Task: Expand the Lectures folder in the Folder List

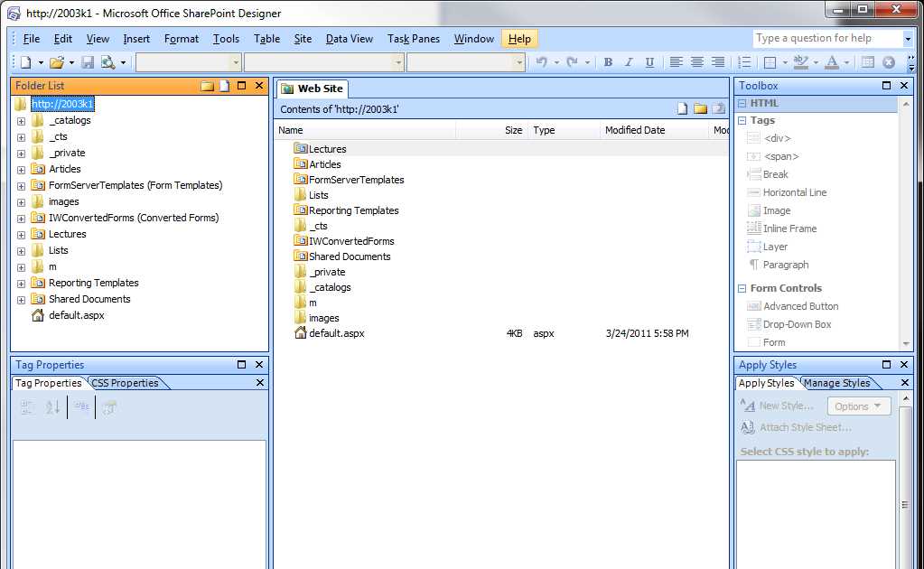Action: point(21,234)
